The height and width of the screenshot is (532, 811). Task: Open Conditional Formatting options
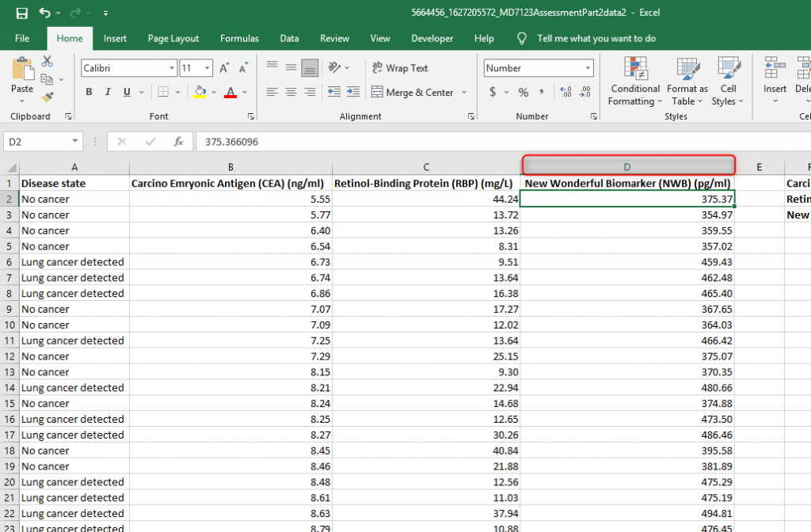[634, 81]
